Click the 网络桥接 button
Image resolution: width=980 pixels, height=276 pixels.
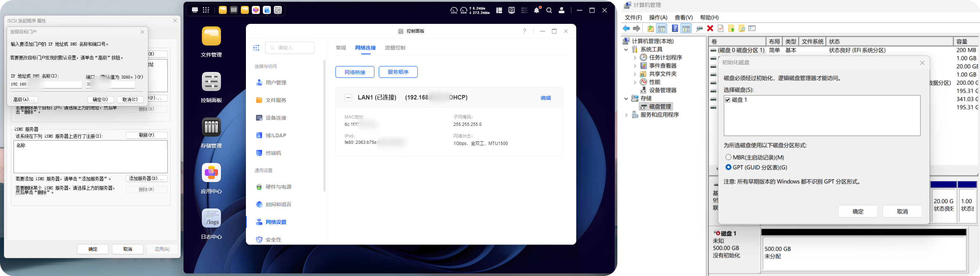(x=355, y=72)
